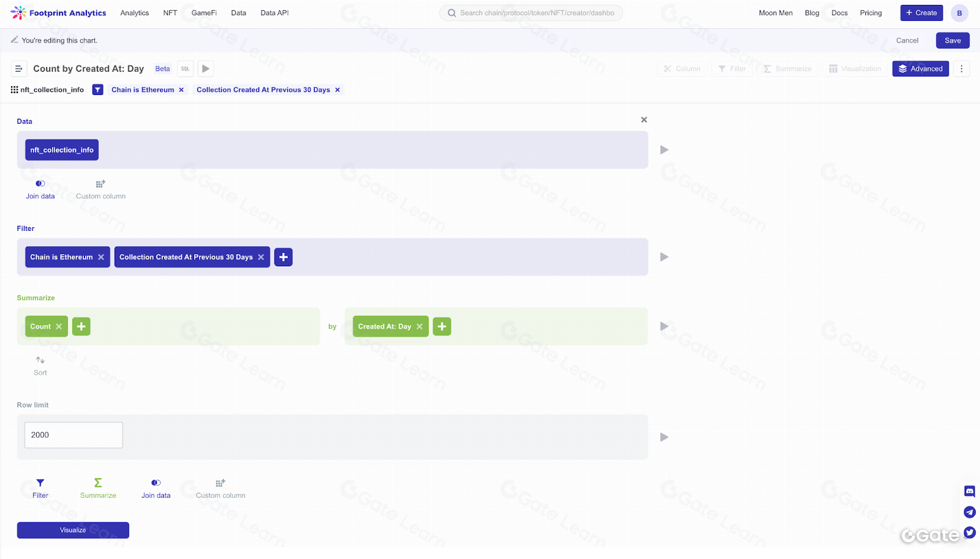Click the Visualize button
The image size is (980, 559).
coord(73,530)
